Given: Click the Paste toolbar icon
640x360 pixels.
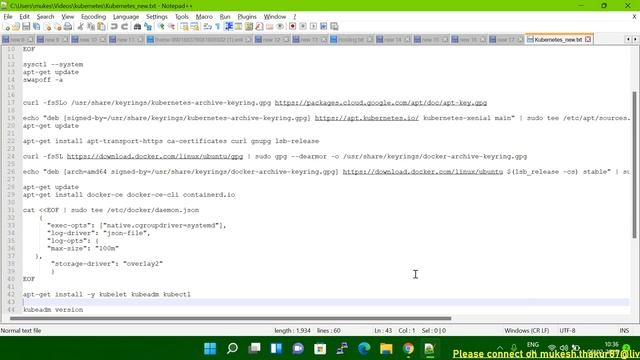Looking at the screenshot, I should [x=101, y=27].
